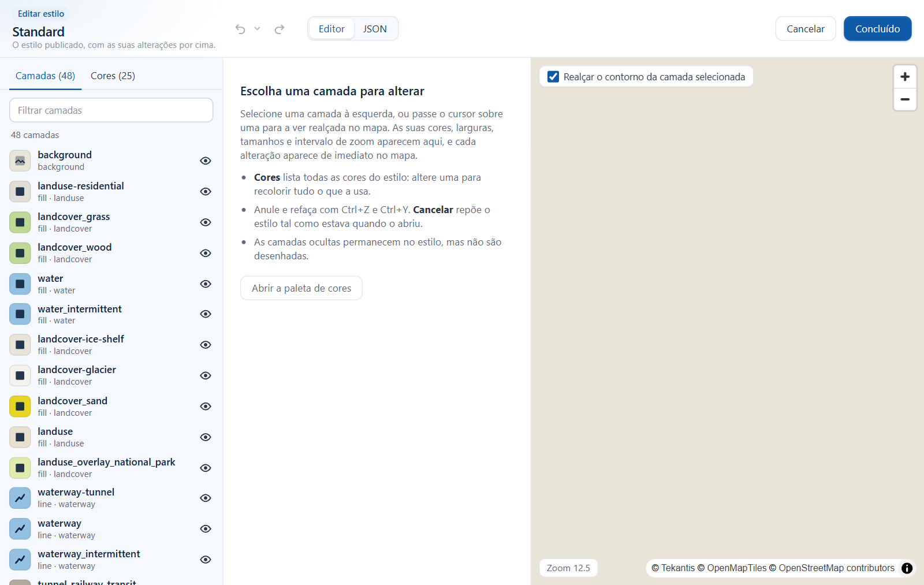The width and height of the screenshot is (924, 585).
Task: Open the undo history dropdown chevron
Action: (257, 28)
